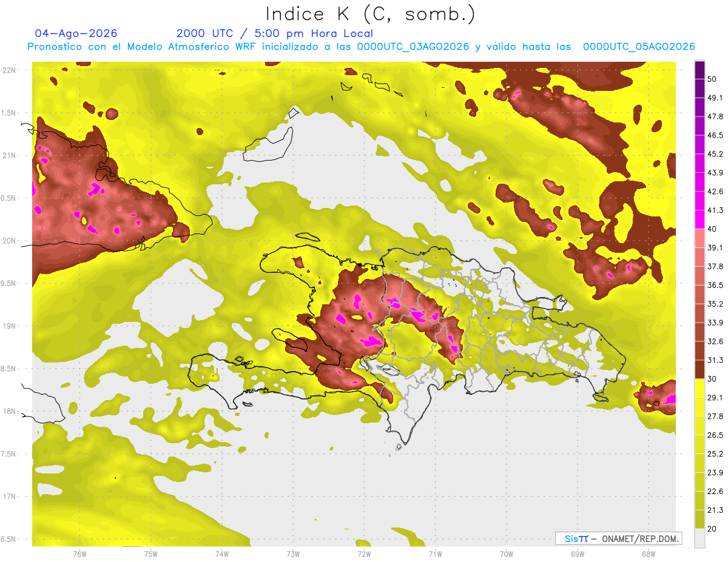Screen dimensions: 728x562
Task: Click the longitude axis label '74W'
Action: 222,554
